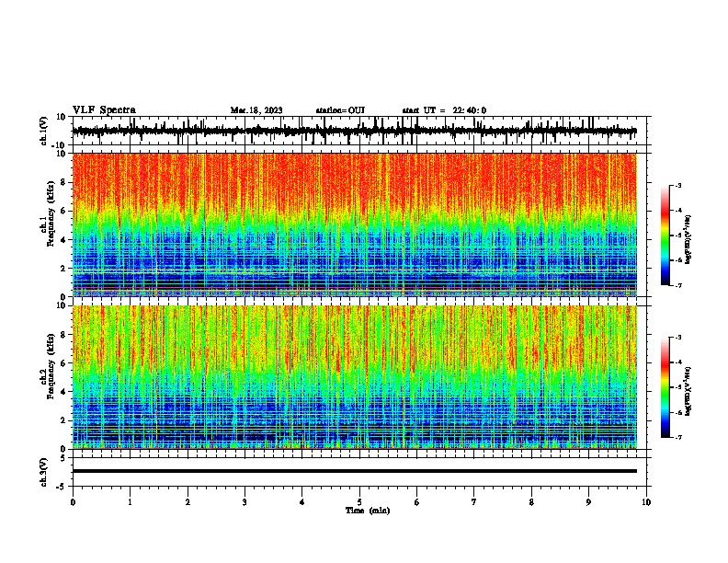The image size is (728, 563).
Task: Click the time axis tick label "6"
Action: [x=417, y=502]
